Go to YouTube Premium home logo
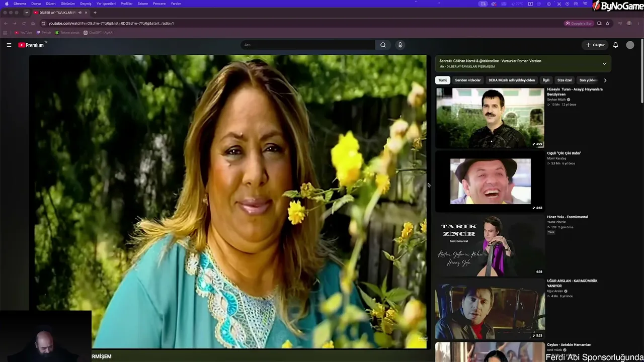644x362 pixels. coord(31,45)
